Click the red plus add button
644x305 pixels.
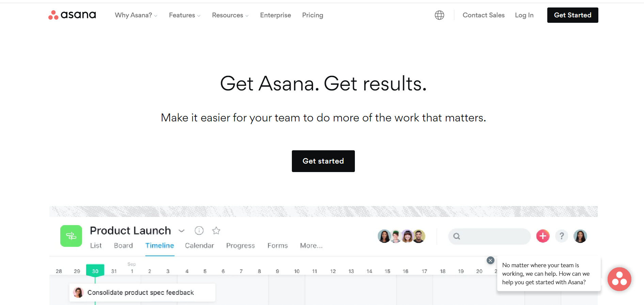pos(543,236)
